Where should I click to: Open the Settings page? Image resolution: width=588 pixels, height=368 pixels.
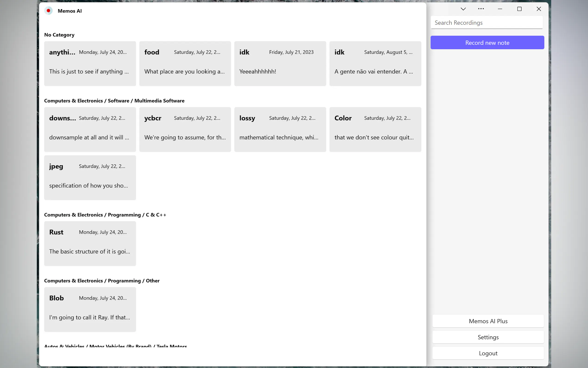point(488,337)
